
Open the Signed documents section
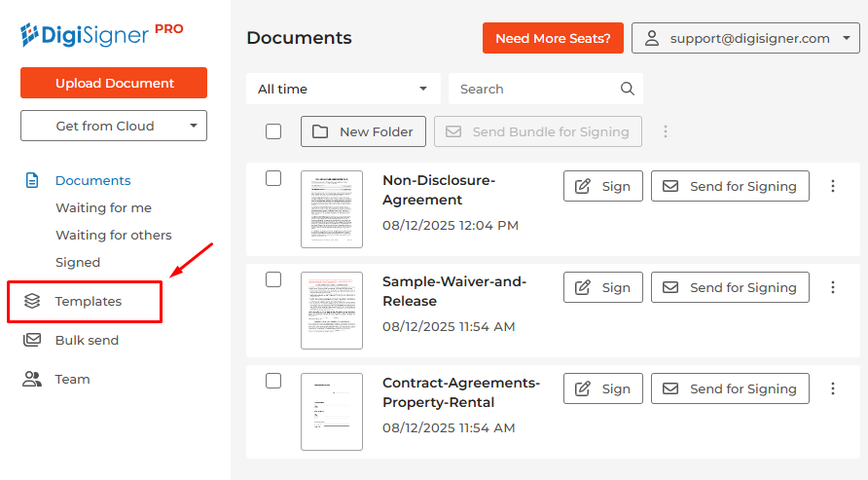pyautogui.click(x=78, y=263)
